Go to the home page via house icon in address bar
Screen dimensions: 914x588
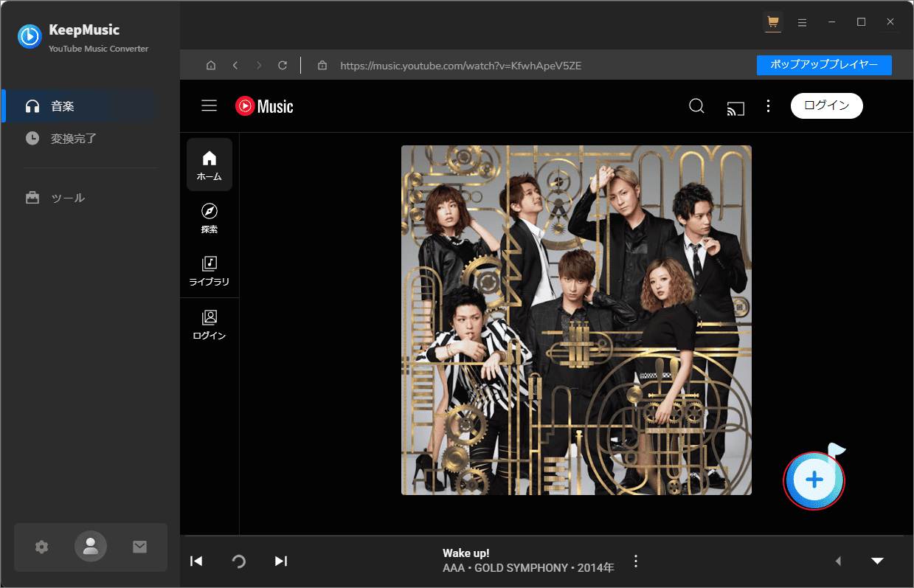(x=211, y=66)
